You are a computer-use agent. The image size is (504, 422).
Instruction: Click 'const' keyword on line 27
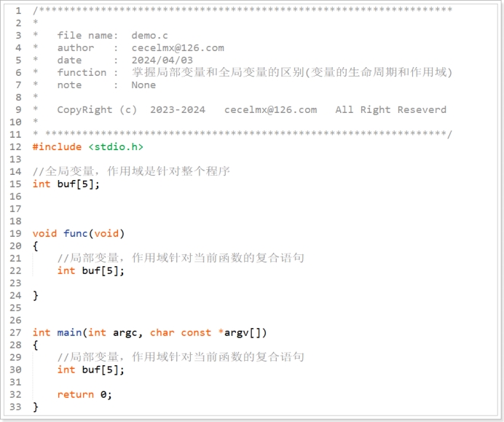point(196,332)
